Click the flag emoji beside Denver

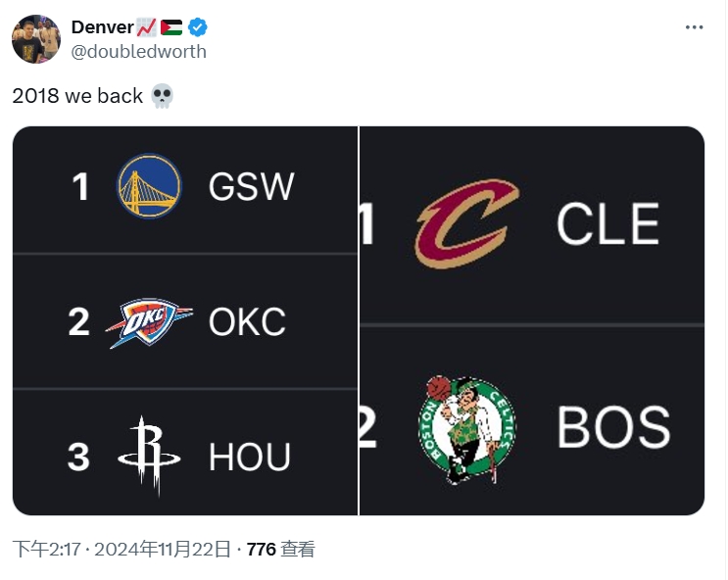point(171,27)
